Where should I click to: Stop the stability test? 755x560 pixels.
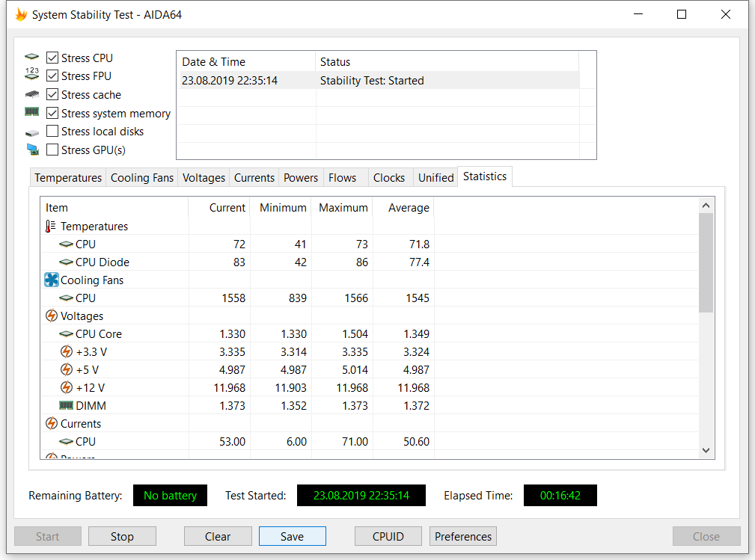[x=122, y=536]
